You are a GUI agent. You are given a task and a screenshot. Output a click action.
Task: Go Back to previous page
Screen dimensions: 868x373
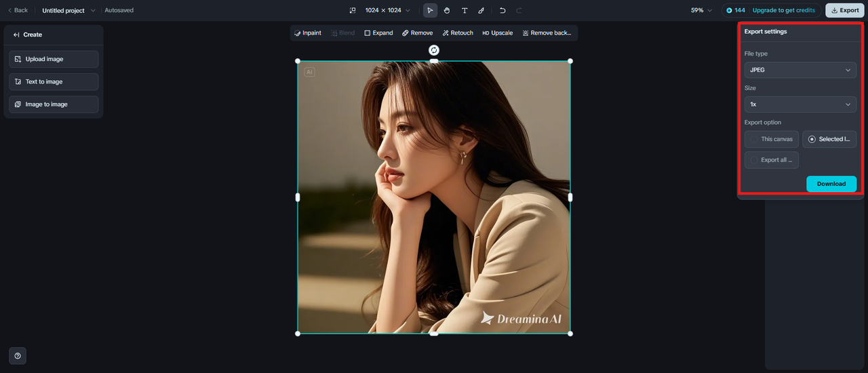coord(18,10)
